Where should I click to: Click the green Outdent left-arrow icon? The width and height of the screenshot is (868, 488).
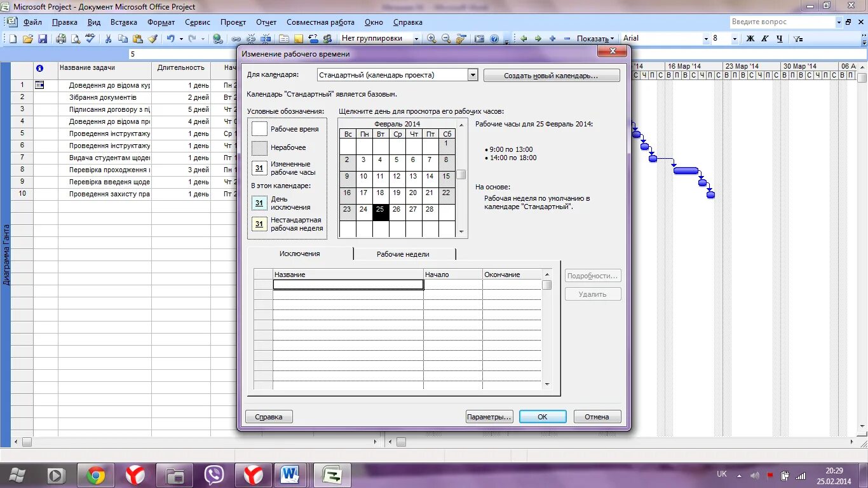(524, 39)
